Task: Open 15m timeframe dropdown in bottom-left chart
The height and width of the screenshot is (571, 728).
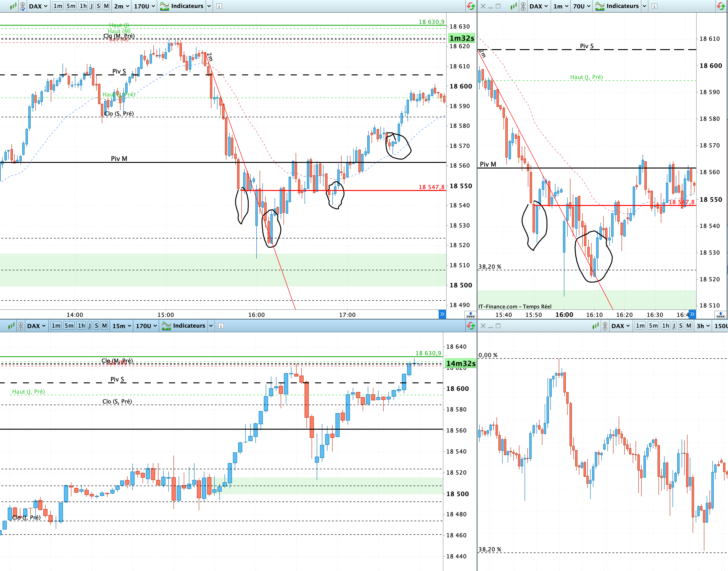Action: 121,326
